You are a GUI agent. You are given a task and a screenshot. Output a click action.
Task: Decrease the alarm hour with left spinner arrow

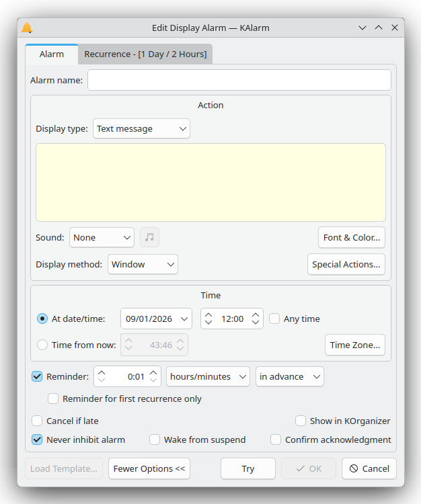(208, 323)
